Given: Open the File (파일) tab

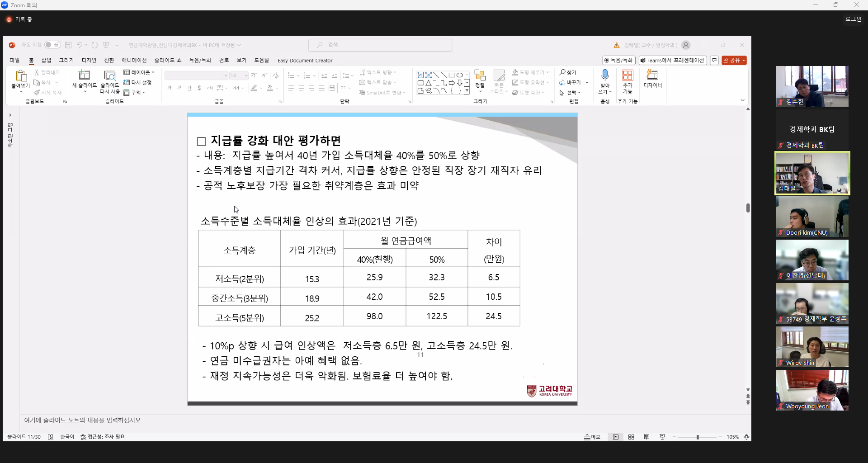Looking at the screenshot, I should coord(14,60).
